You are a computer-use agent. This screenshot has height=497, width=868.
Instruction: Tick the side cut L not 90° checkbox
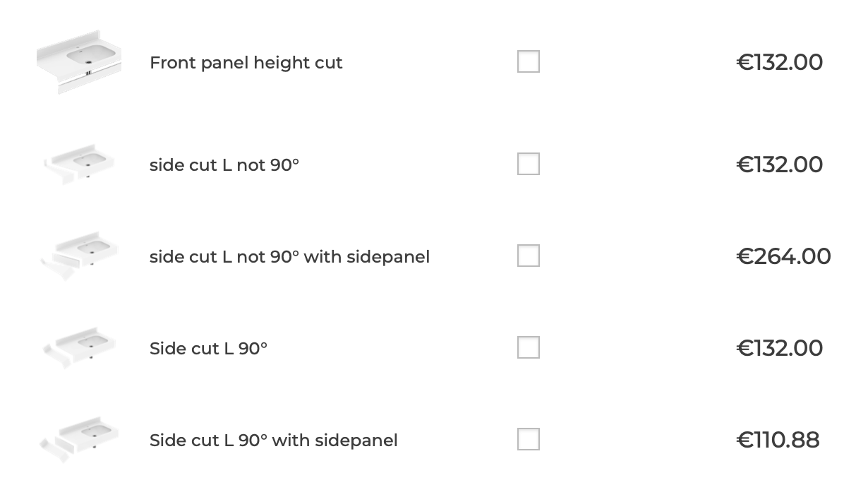pos(529,164)
